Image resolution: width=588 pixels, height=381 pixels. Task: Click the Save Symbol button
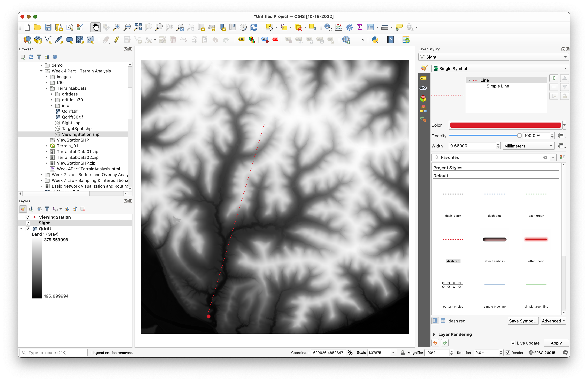coord(523,321)
